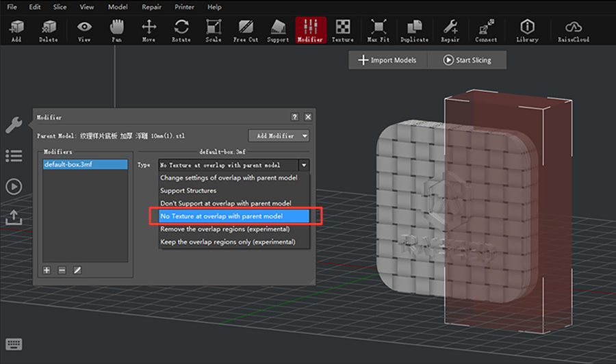616x364 pixels.
Task: Select the Texture tool in toolbar
Action: tap(343, 30)
